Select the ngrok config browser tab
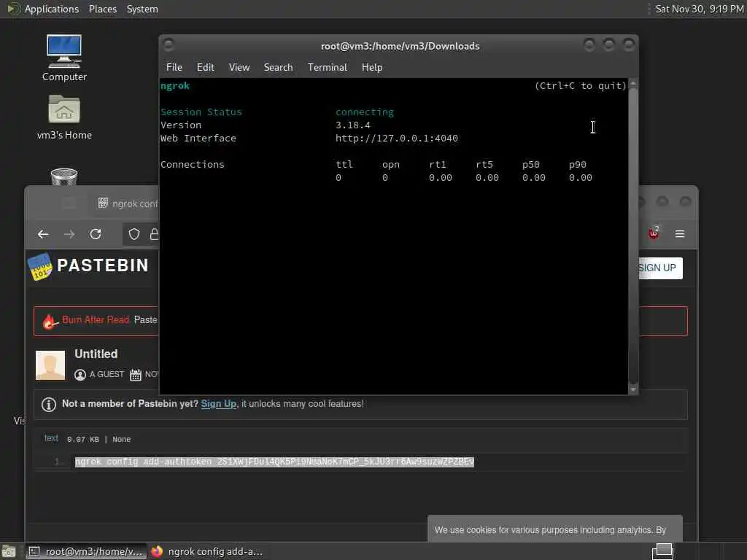 [x=128, y=203]
